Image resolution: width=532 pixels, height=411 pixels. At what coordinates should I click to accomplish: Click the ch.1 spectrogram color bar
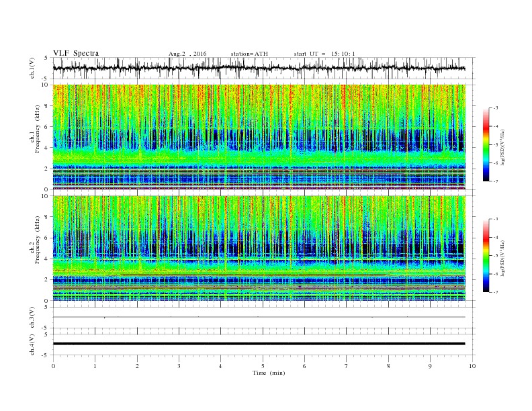(486, 145)
